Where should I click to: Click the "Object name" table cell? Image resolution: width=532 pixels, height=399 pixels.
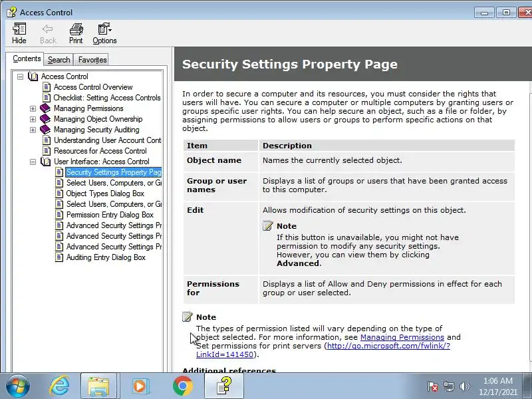coord(221,162)
